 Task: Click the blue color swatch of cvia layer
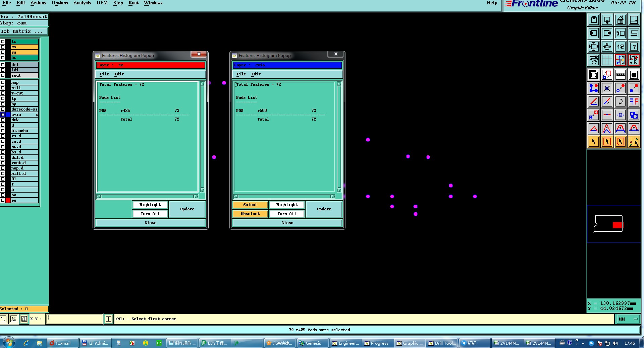[x=8, y=115]
